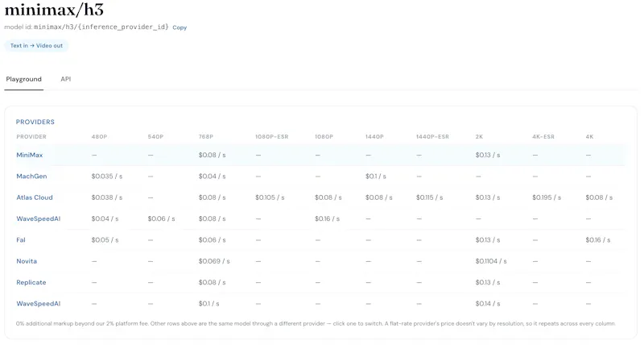Click MiniMax 2K price $0.13 / s
644x345 pixels.
[488, 155]
